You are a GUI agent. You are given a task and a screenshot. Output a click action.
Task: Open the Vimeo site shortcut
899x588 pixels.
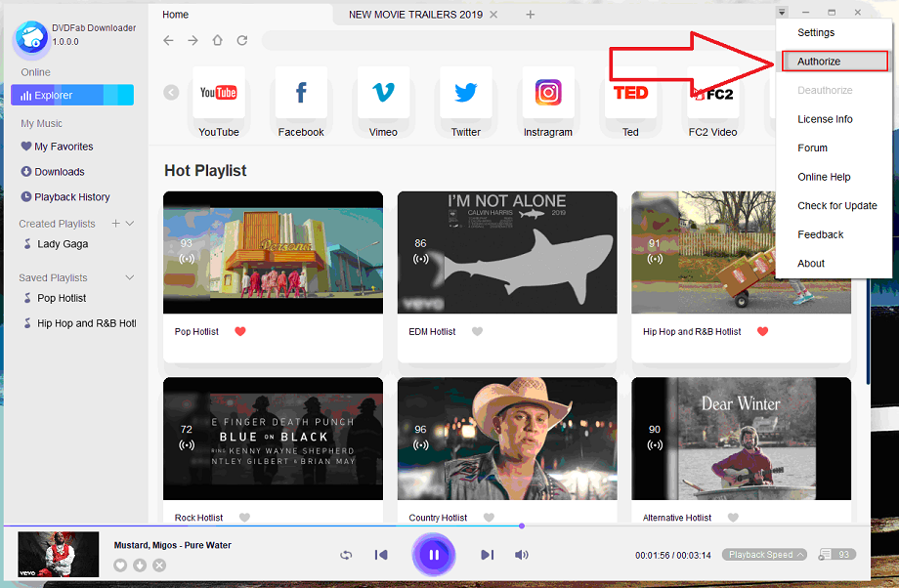(x=383, y=94)
